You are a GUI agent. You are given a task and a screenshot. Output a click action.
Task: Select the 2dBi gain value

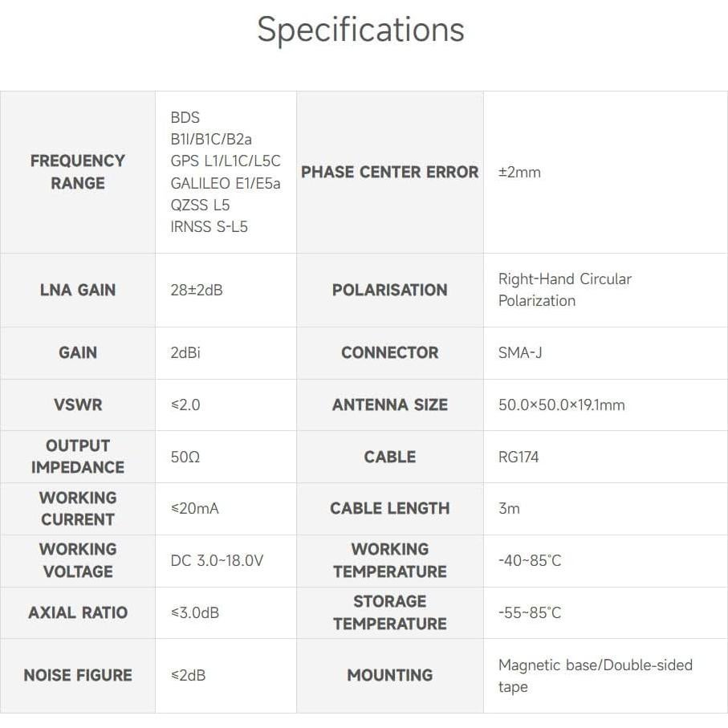click(185, 352)
